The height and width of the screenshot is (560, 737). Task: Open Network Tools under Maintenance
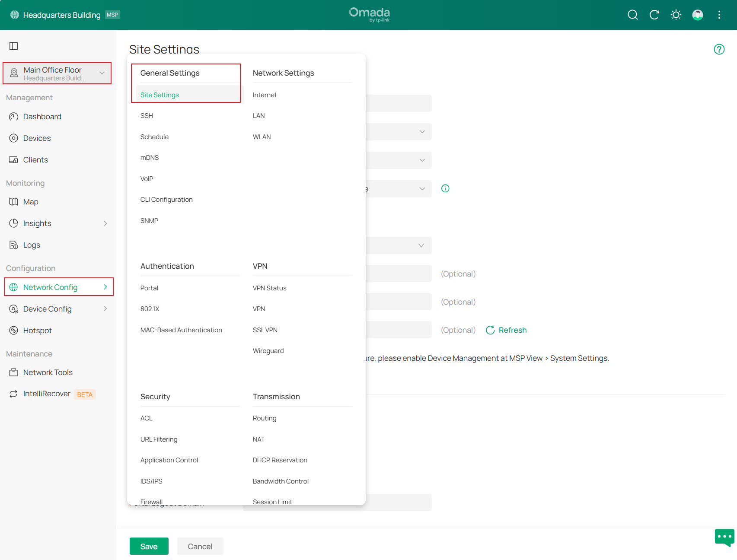click(48, 372)
